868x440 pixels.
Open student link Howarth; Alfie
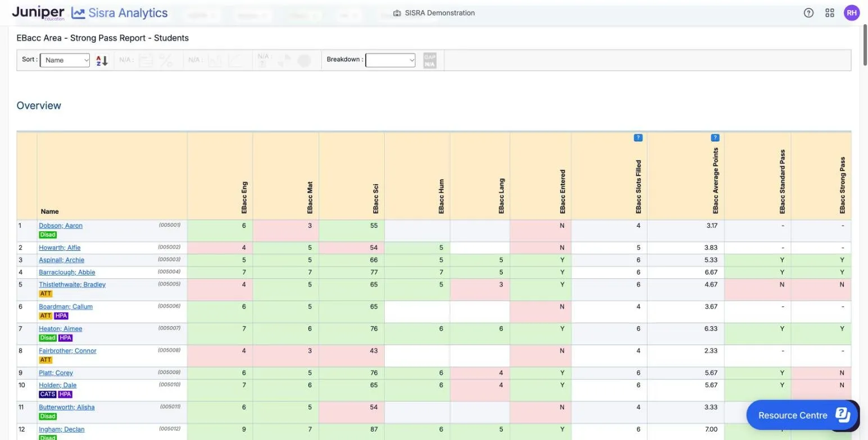tap(58, 247)
